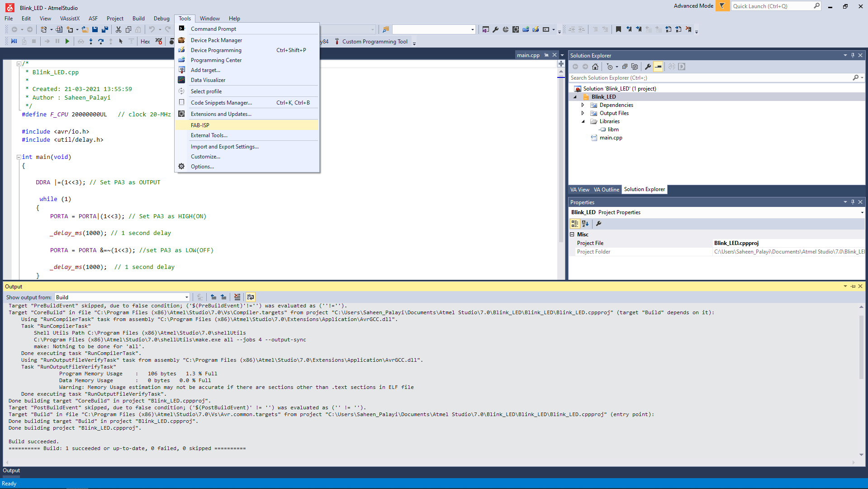The image size is (868, 489).
Task: Select main.cpp in Solution Explorer
Action: click(x=611, y=138)
